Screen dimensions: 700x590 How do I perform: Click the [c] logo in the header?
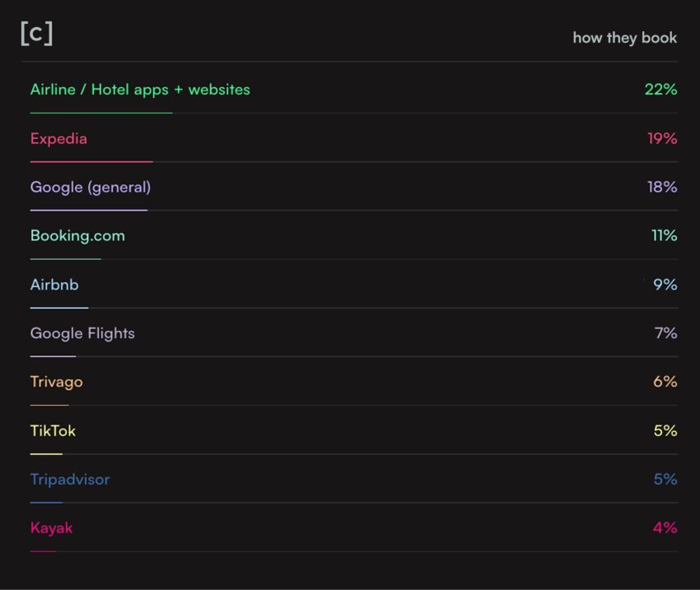click(36, 34)
